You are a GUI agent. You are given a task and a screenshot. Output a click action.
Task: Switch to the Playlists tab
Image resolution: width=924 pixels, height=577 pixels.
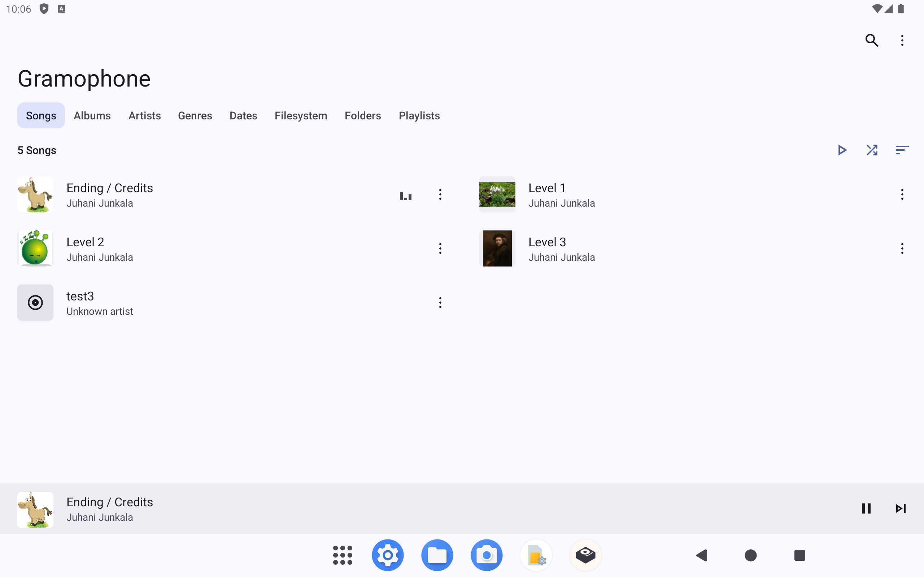coord(419,116)
